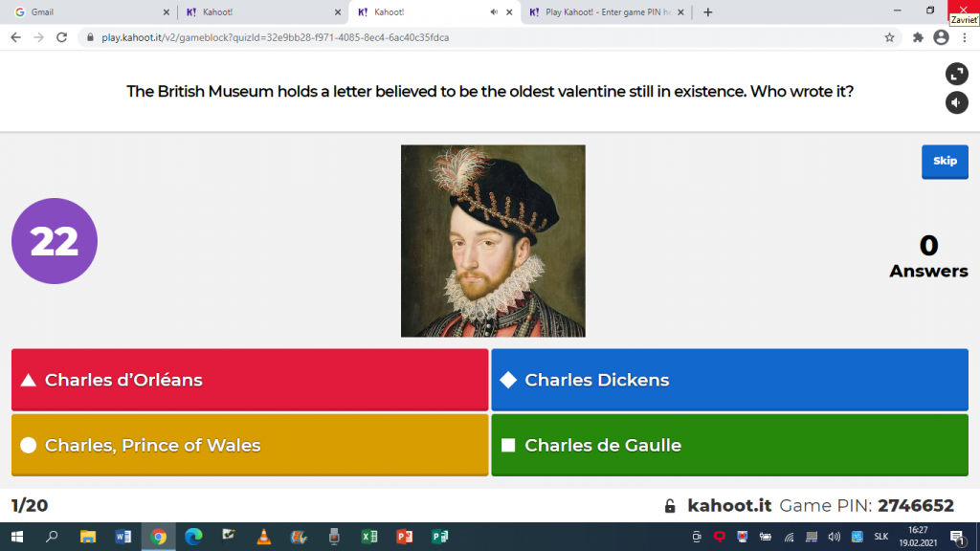Open the red speech-bubble tray icon

[720, 537]
